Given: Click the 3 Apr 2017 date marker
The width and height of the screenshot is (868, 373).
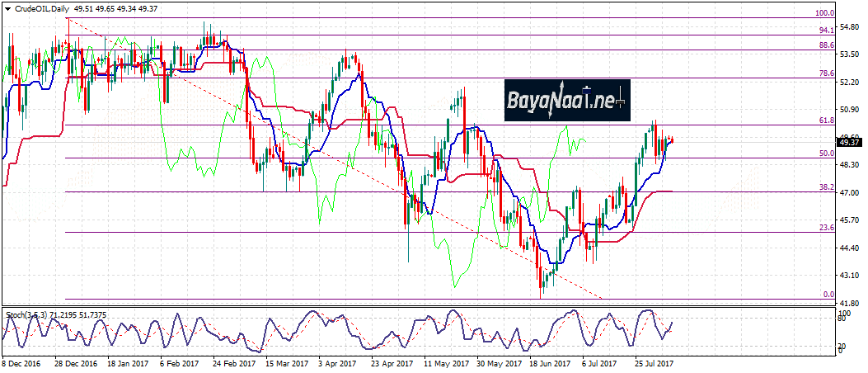Looking at the screenshot, I should click(x=335, y=362).
